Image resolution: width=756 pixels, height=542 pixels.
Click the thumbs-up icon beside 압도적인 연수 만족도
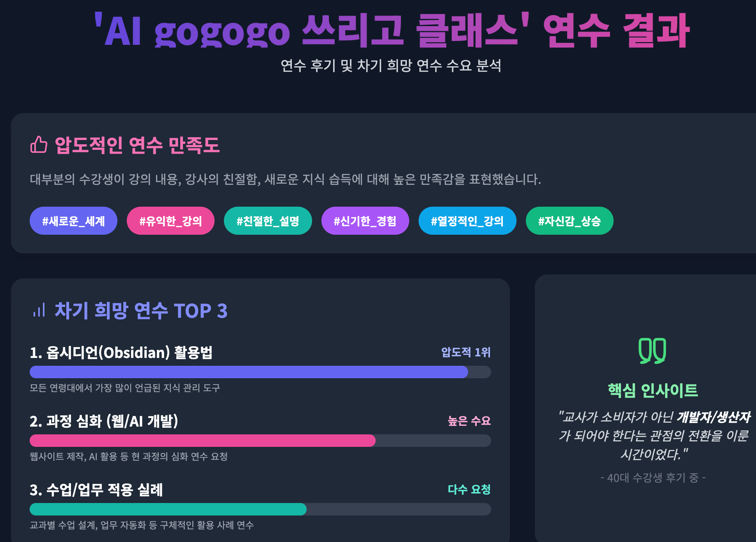coord(39,145)
